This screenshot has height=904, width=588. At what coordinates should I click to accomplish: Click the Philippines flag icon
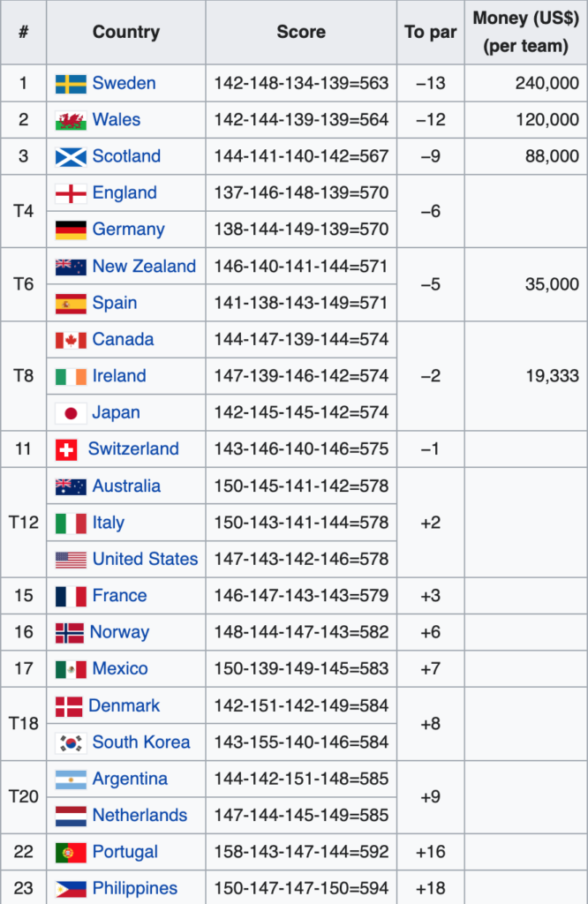tap(71, 889)
